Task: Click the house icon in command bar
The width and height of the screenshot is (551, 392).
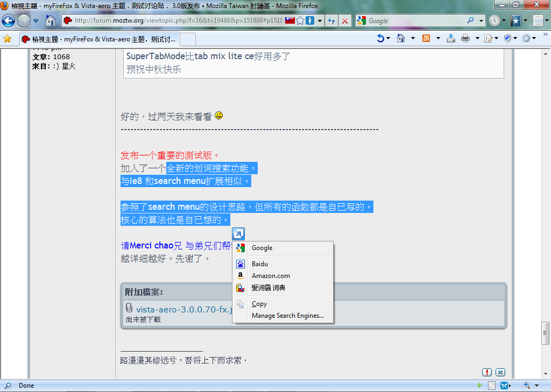Action: tap(400, 38)
